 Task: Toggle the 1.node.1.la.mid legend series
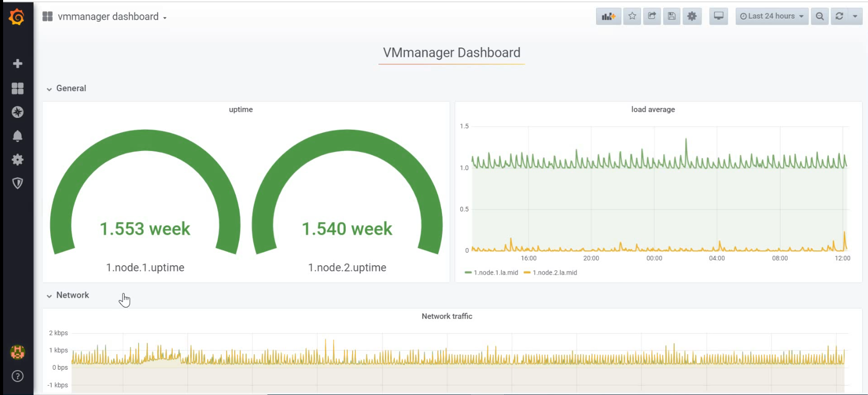(x=496, y=272)
